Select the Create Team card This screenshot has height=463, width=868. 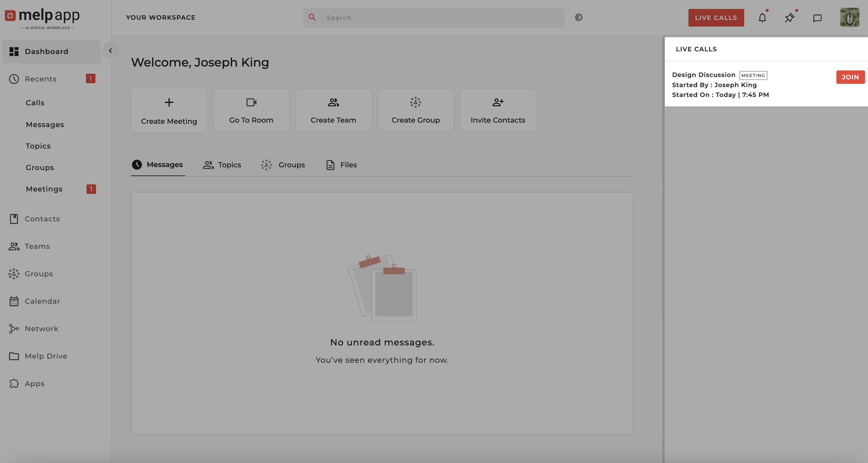click(333, 110)
